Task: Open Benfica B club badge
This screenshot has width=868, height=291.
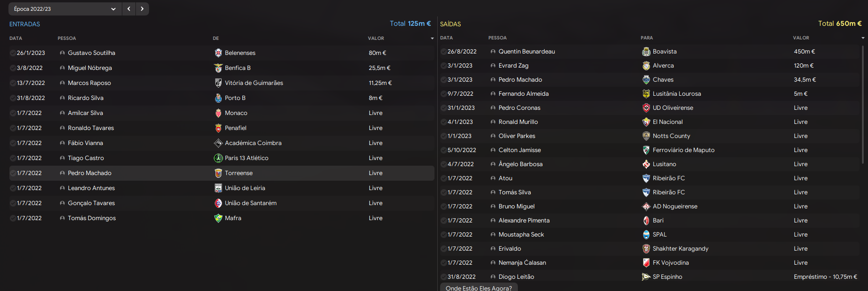Action: (218, 68)
